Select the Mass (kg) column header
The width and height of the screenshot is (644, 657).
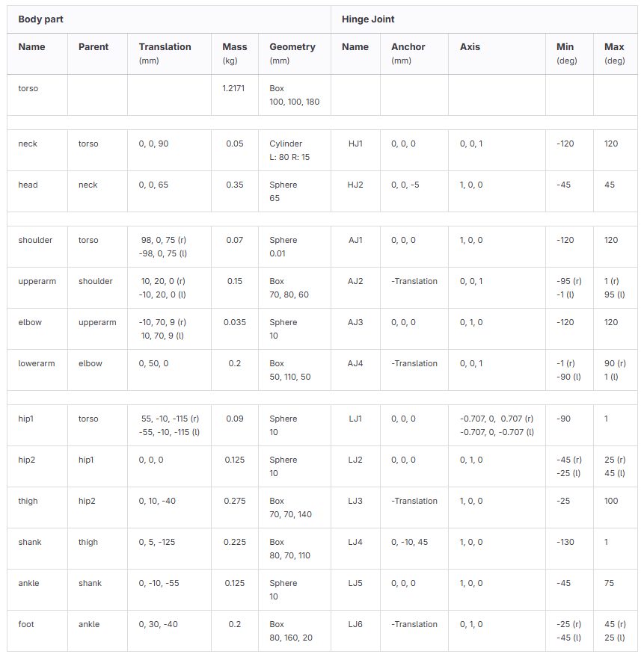[235, 52]
